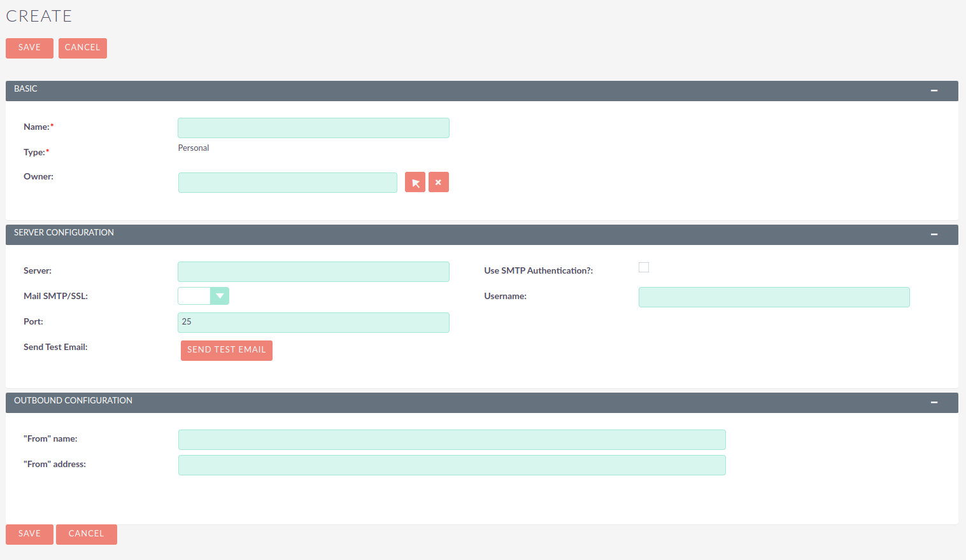Click the Port field containing value 25
Viewport: 966px width, 560px height.
[313, 322]
